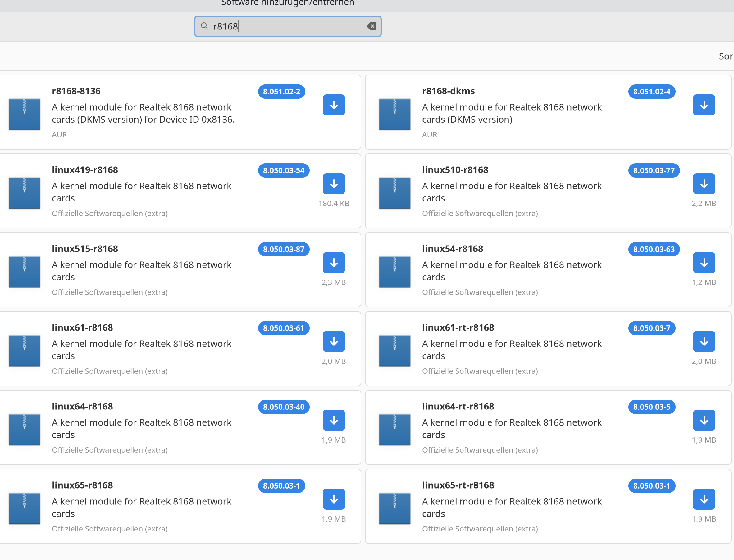Open the r8168-dkms package title
The width and height of the screenshot is (734, 560).
pyautogui.click(x=448, y=91)
